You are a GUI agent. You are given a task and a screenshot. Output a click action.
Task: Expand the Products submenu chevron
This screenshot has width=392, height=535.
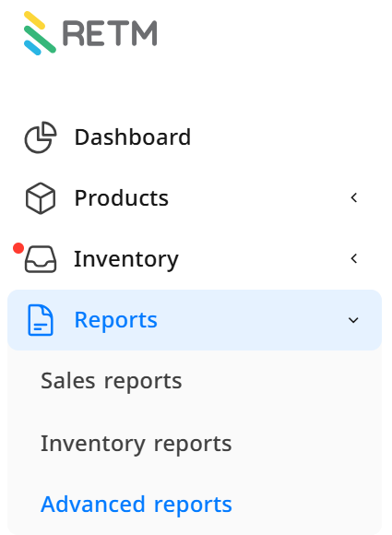click(x=354, y=197)
